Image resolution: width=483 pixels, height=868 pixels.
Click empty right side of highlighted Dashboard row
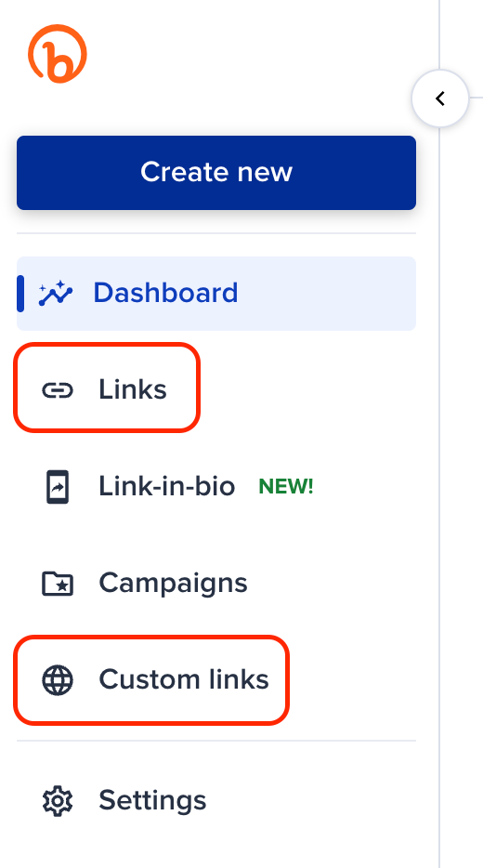point(332,294)
